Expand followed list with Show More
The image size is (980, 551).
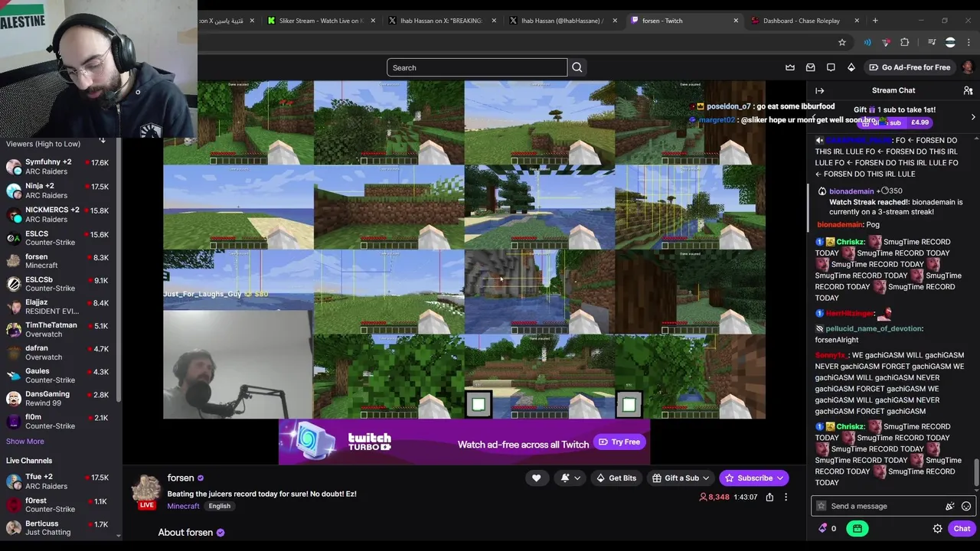point(25,442)
